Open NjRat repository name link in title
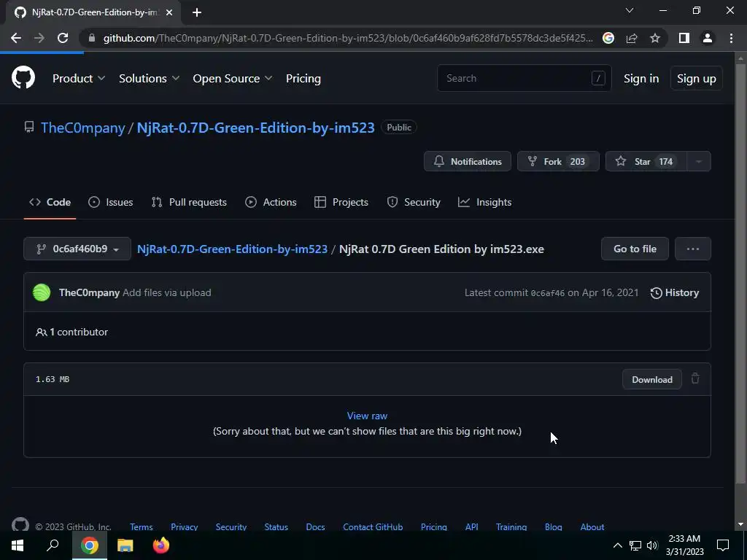Screen dimensions: 747x560 [x=256, y=128]
